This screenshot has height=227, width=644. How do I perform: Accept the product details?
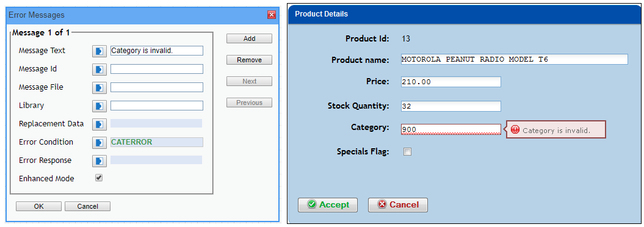pos(328,205)
